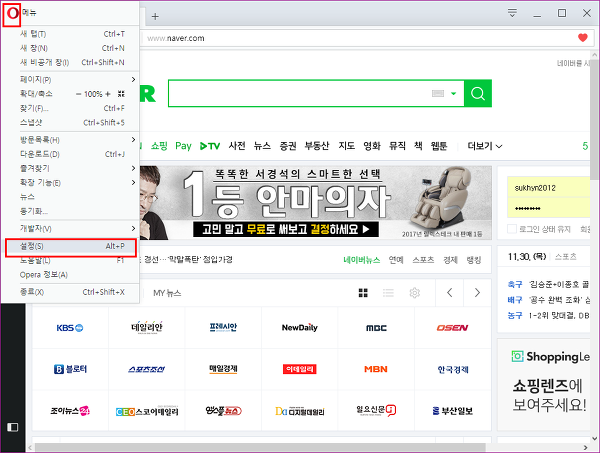Click the horizontal scrollbar thumb
Viewport: 600px width, 453px height.
[260, 447]
